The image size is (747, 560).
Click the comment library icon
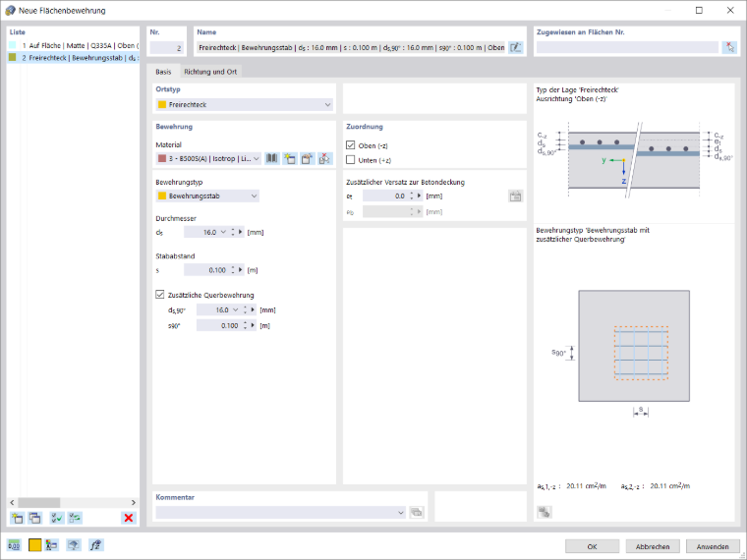point(417,513)
